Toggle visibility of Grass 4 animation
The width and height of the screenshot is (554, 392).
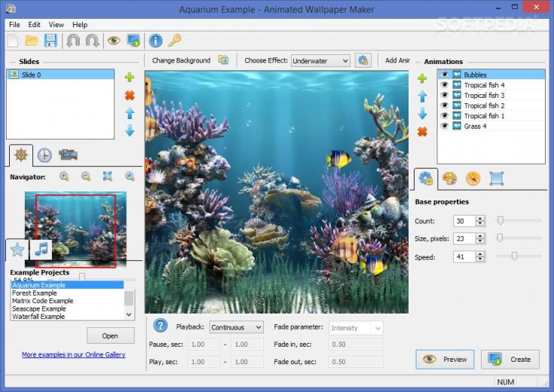(445, 126)
